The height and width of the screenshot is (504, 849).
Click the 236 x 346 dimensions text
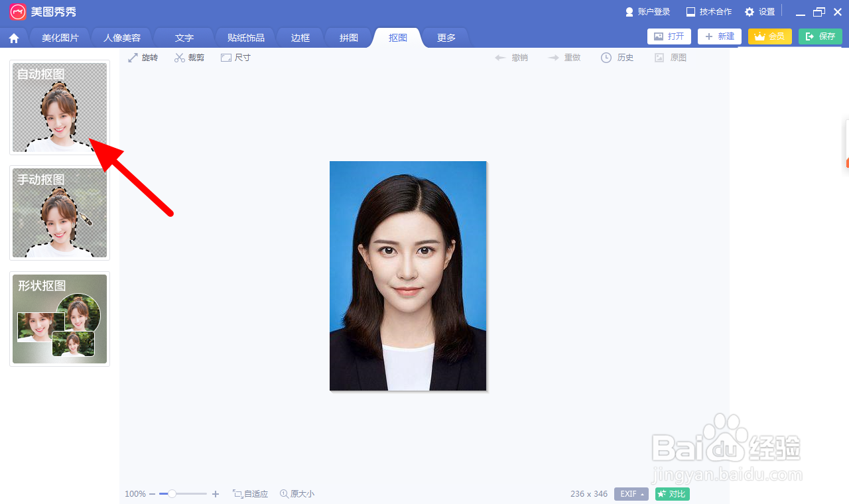(x=589, y=494)
